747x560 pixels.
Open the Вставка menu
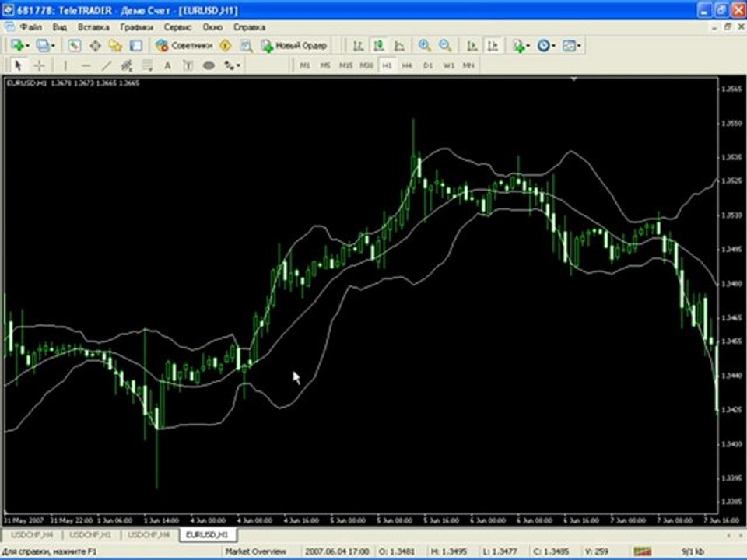point(93,27)
